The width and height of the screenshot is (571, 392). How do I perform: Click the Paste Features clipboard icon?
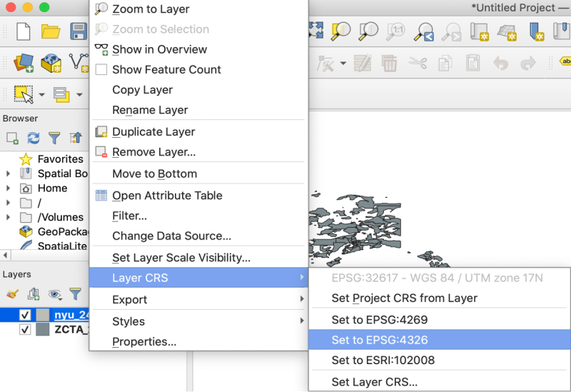473,63
